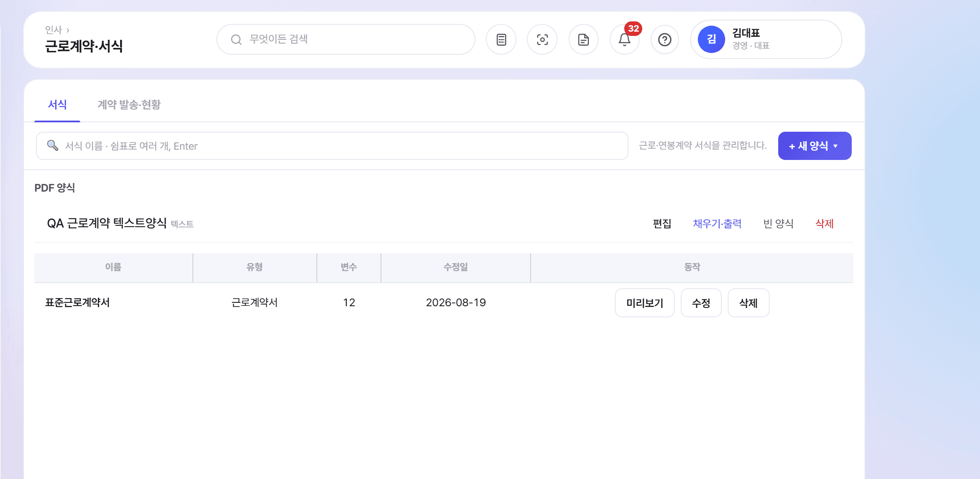Click 삭제 button in 표준근로계약서 row

tap(749, 303)
